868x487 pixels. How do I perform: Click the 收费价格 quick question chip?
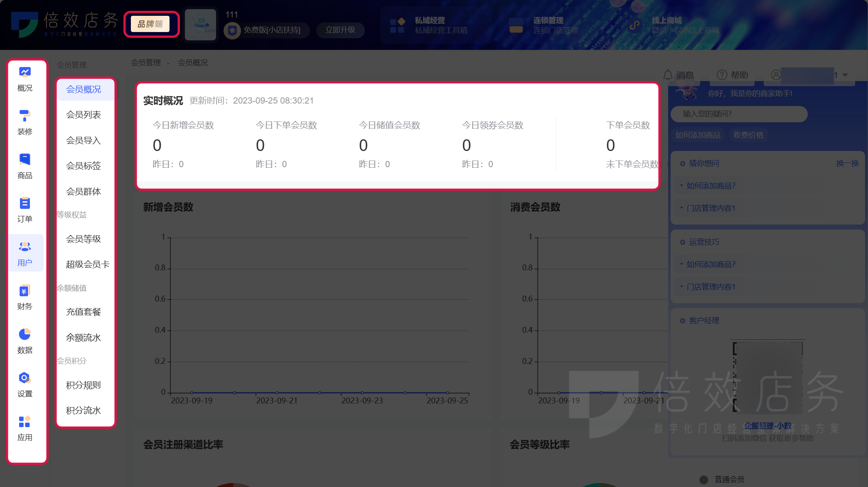748,136
